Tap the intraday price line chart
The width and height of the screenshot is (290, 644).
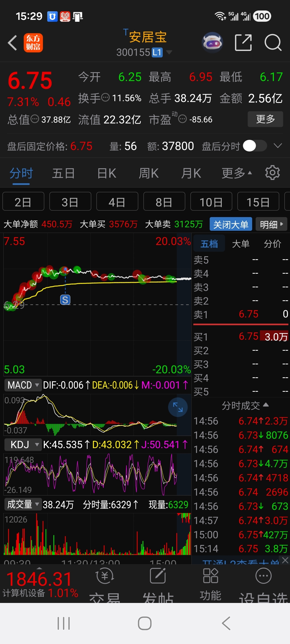point(97,305)
